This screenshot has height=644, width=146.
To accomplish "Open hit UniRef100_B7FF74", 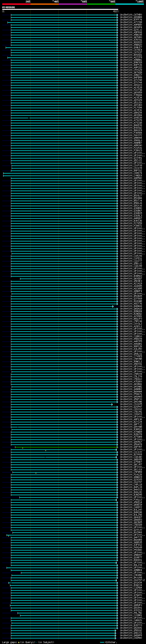I will pyautogui.click(x=131, y=20).
